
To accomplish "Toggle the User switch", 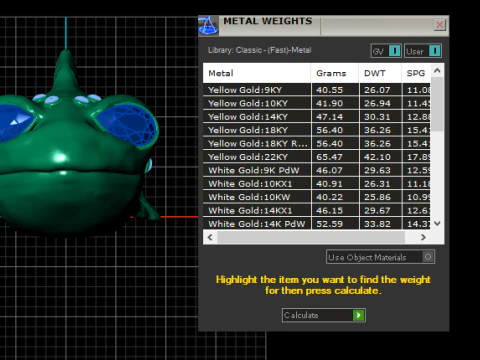I will (423, 51).
